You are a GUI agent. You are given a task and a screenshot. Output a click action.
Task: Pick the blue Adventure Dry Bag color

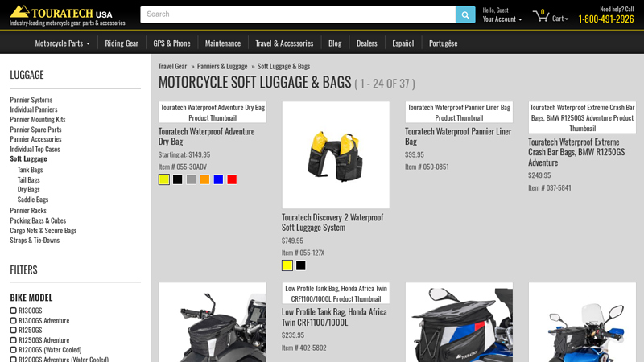(x=218, y=180)
